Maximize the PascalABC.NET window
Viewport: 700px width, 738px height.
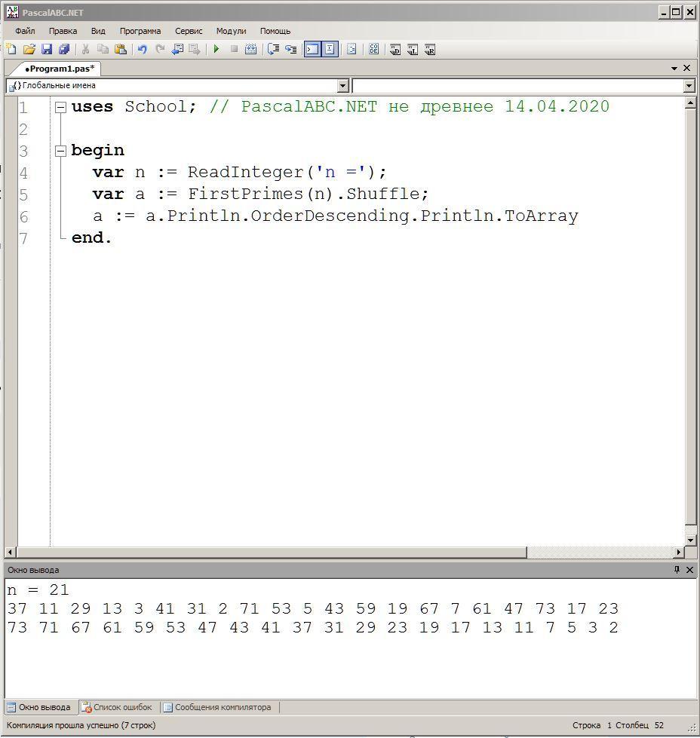[x=677, y=12]
